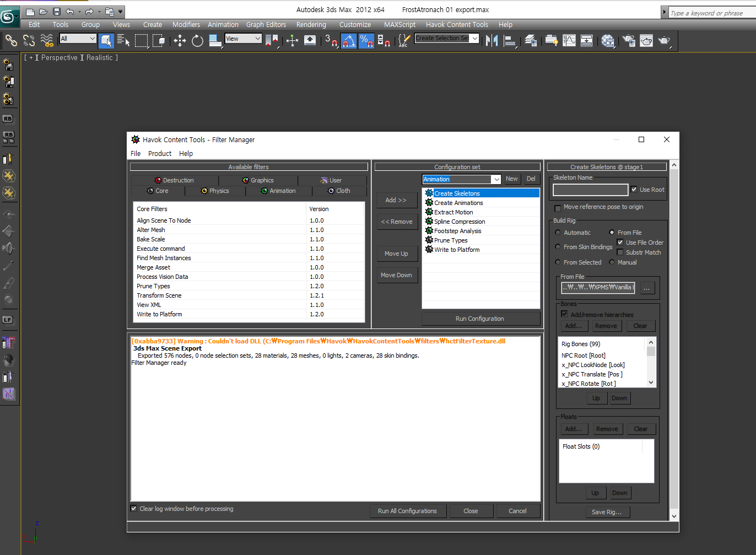Click the Mirror tool icon
The width and height of the screenshot is (756, 555).
click(492, 40)
